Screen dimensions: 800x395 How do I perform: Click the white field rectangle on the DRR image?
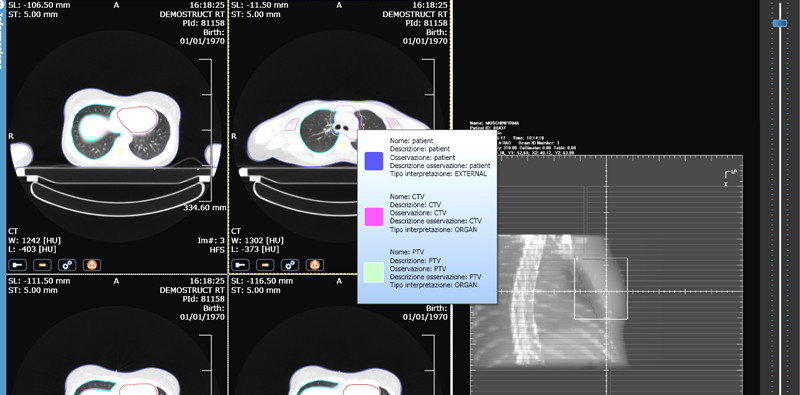(601, 288)
